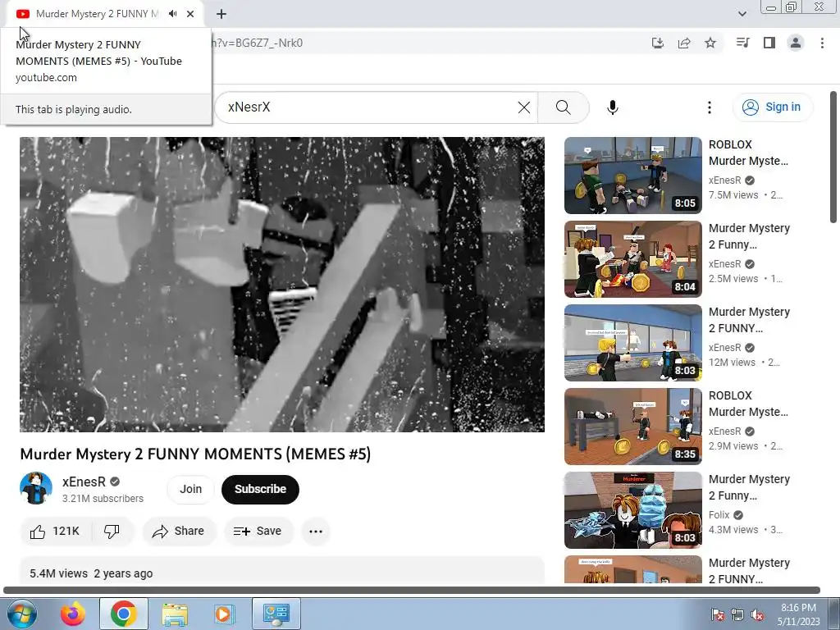Like the video with thumbs up
Image resolution: width=840 pixels, height=630 pixels.
tap(56, 531)
